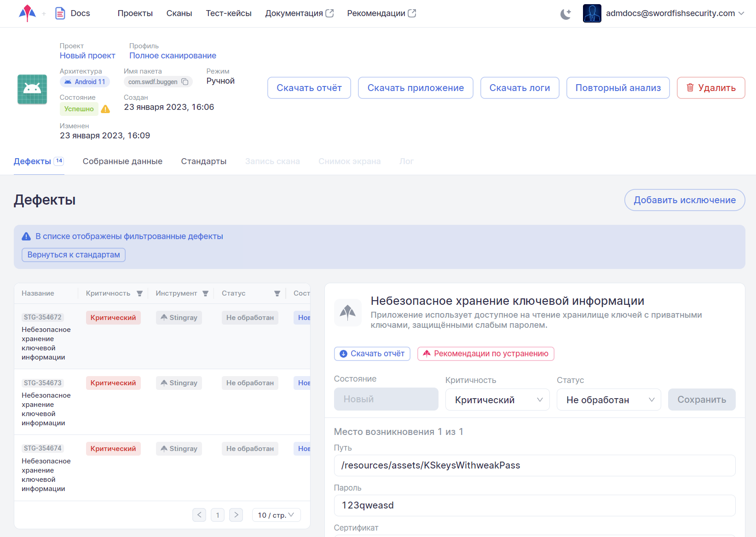Click the Пароль field with 123qweasd
Viewport: 756px width, 537px height.
click(x=535, y=505)
